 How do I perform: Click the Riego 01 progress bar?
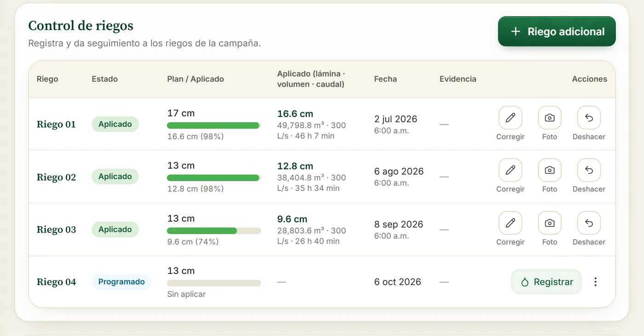(214, 125)
